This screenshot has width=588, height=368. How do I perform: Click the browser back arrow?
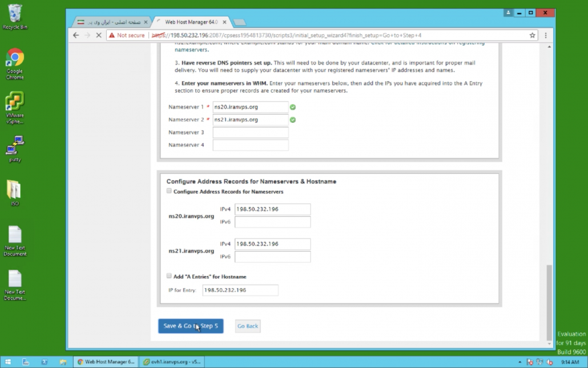[x=76, y=35]
